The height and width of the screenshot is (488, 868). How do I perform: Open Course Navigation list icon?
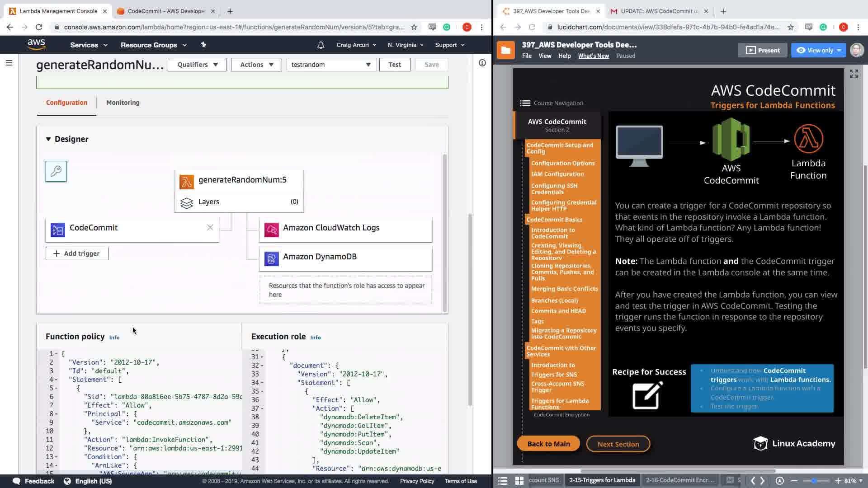point(525,103)
